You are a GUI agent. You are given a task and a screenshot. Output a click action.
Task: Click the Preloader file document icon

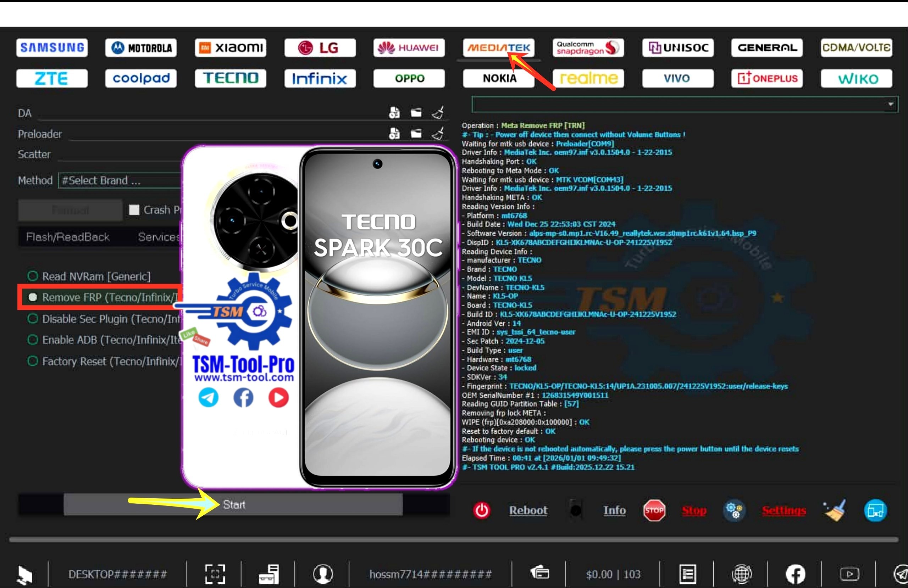[394, 134]
